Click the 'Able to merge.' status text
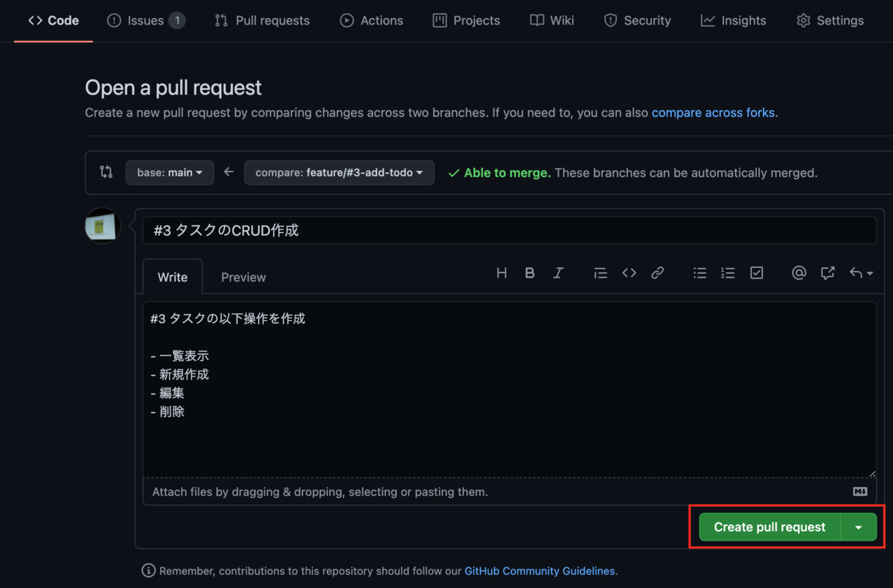The image size is (893, 588). tap(507, 173)
